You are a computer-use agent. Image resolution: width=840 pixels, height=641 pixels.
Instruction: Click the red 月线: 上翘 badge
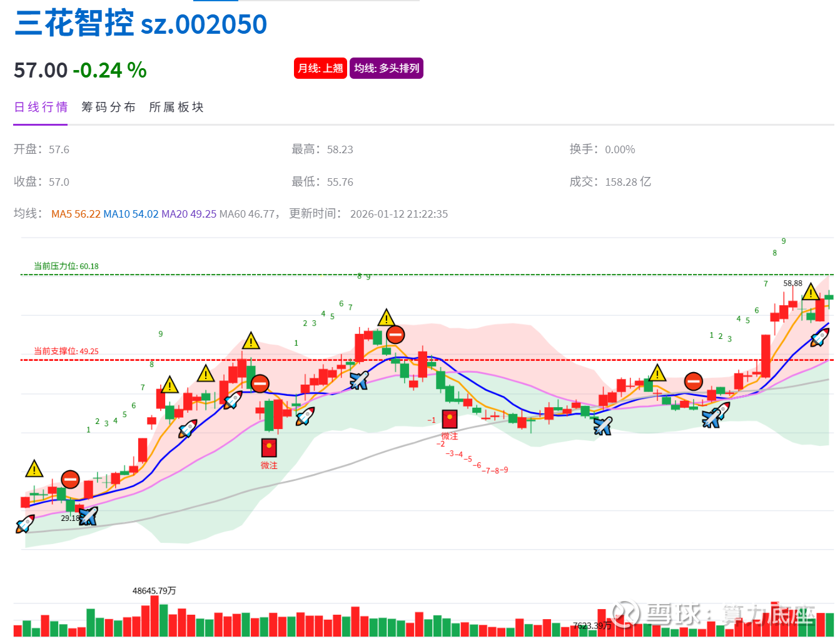tap(320, 68)
